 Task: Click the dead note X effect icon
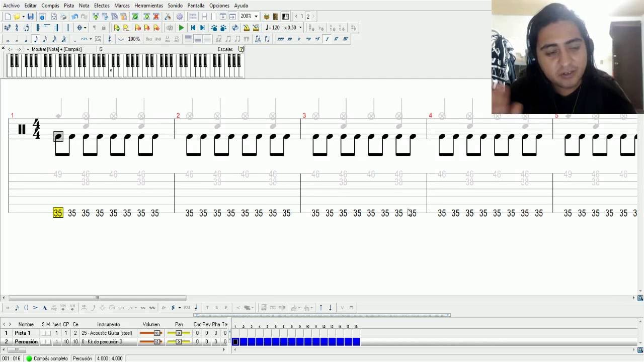pyautogui.click(x=8, y=308)
